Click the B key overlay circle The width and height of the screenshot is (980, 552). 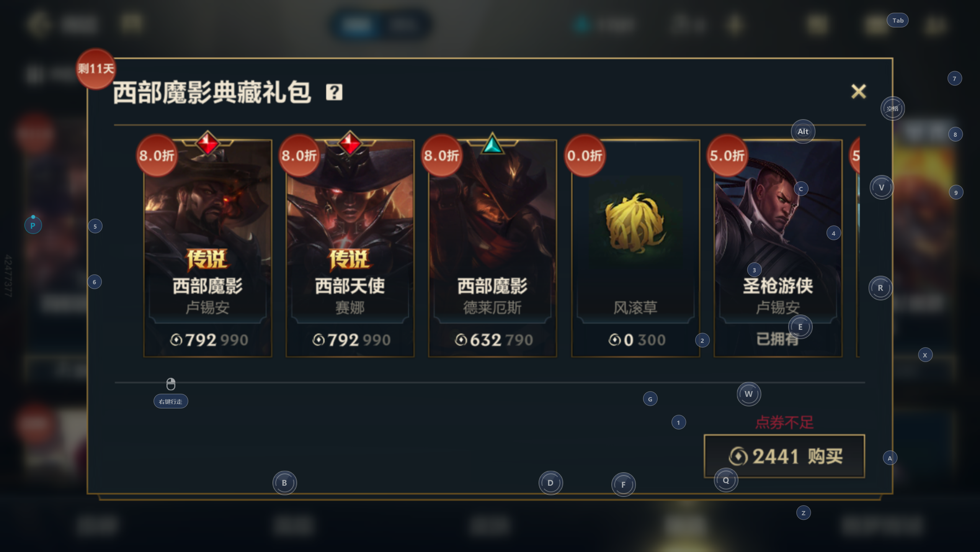point(284,483)
